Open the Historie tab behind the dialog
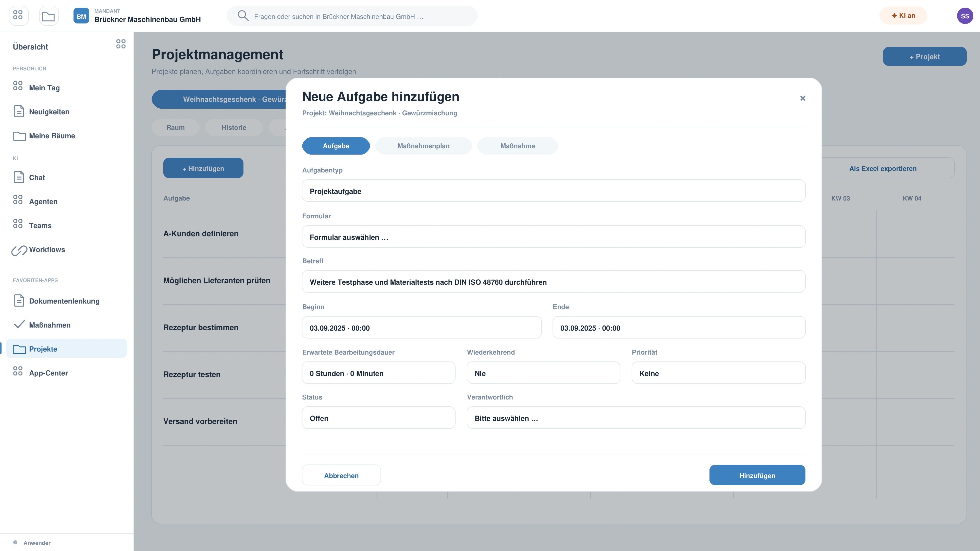 (234, 127)
